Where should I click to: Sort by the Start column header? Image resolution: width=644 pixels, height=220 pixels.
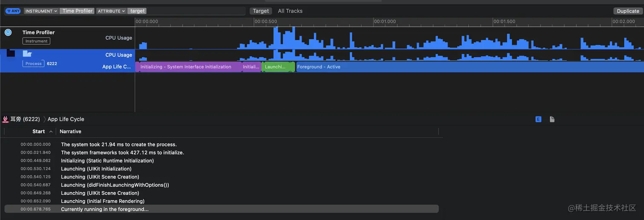click(38, 131)
